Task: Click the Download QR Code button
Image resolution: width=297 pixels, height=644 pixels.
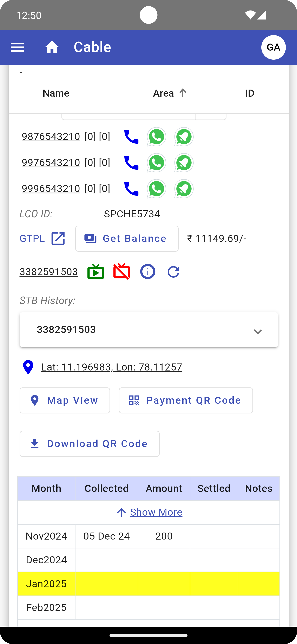Action: pos(90,444)
